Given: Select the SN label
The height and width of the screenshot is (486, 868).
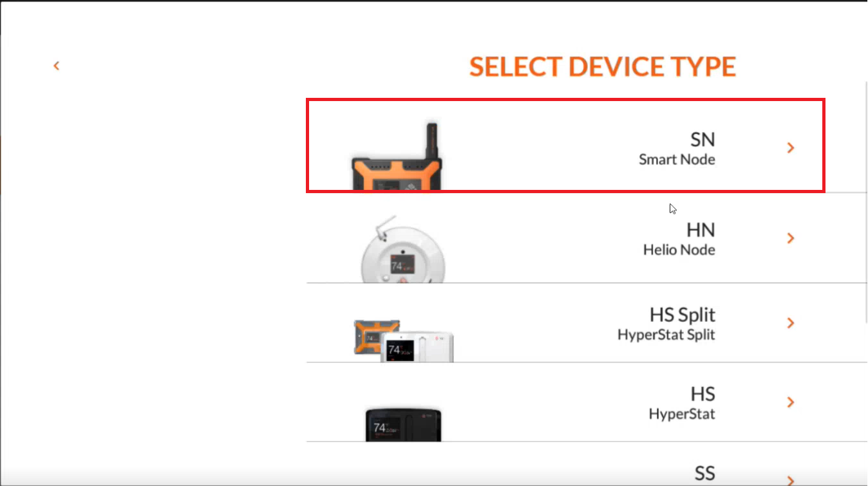Looking at the screenshot, I should tap(703, 140).
